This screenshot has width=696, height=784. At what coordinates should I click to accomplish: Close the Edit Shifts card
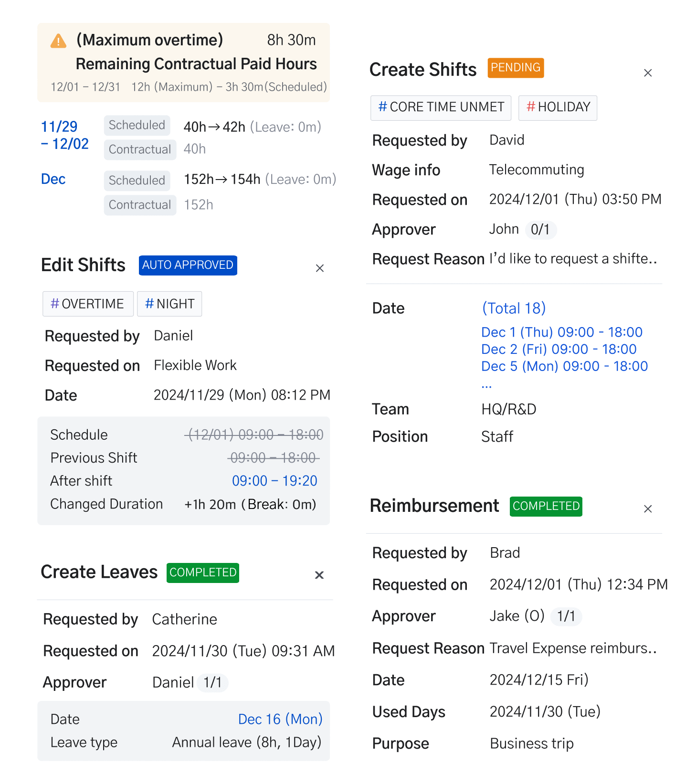click(320, 268)
